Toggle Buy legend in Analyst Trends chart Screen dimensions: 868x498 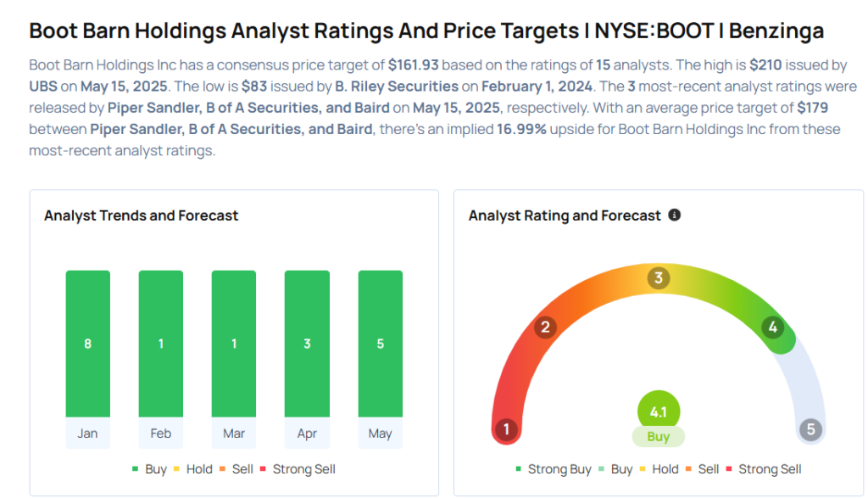tap(149, 469)
